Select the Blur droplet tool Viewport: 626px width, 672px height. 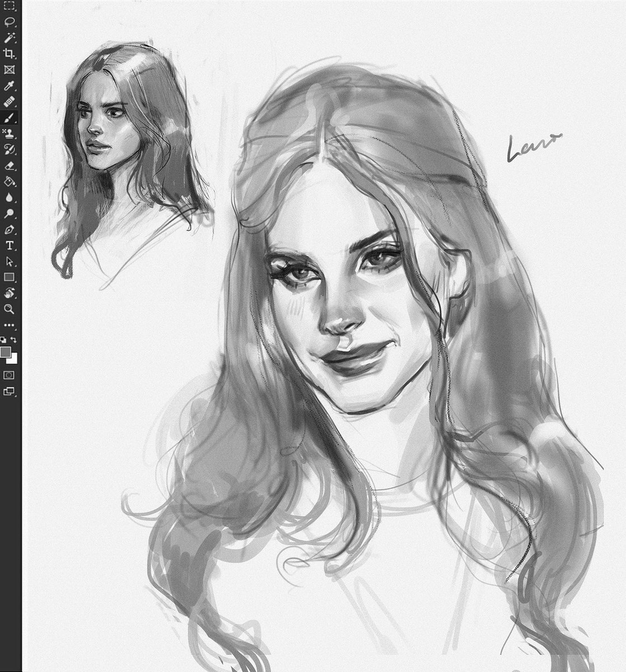click(10, 197)
